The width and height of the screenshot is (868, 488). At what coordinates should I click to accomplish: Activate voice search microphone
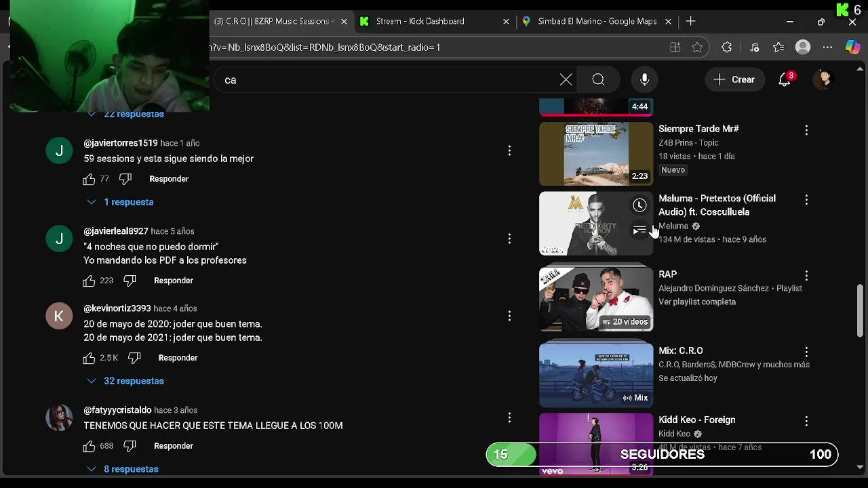tap(644, 80)
